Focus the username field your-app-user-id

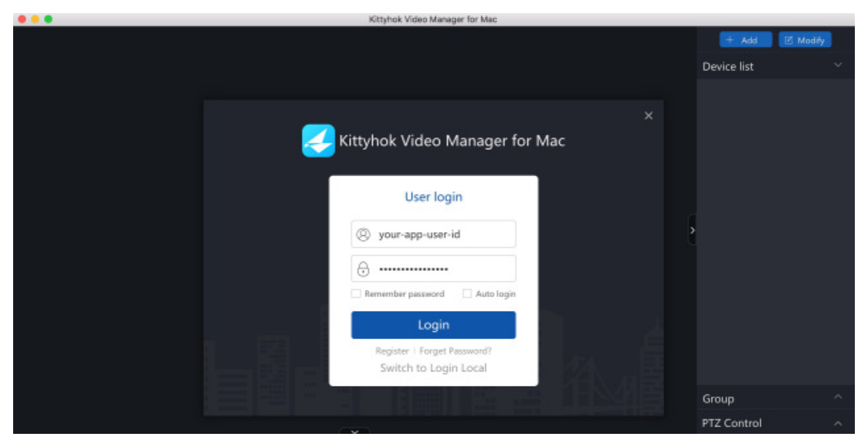(x=434, y=234)
